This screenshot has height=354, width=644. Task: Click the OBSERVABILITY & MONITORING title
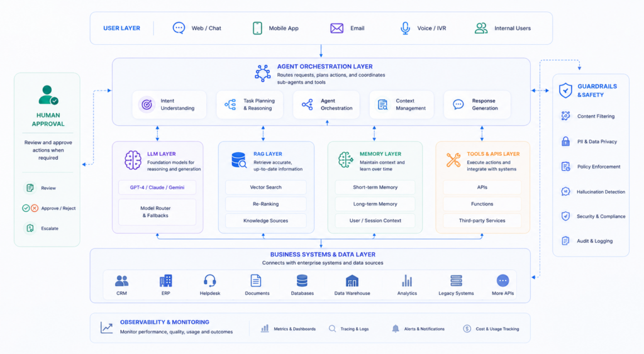pos(165,323)
